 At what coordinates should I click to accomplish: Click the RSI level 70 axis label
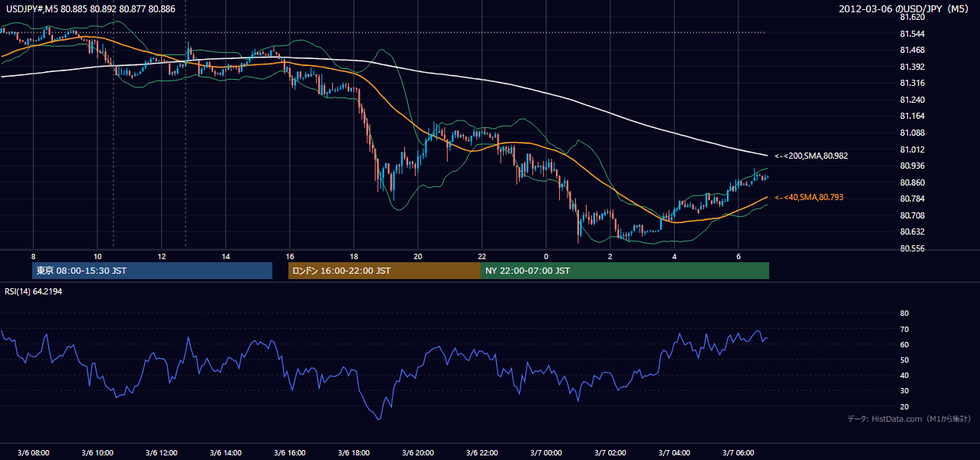pos(904,329)
